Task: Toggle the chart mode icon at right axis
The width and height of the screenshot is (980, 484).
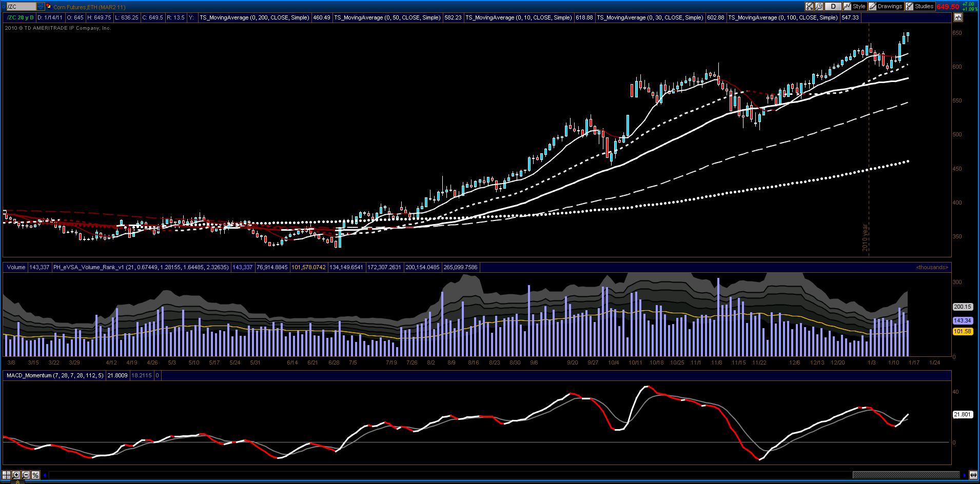Action: click(x=958, y=17)
